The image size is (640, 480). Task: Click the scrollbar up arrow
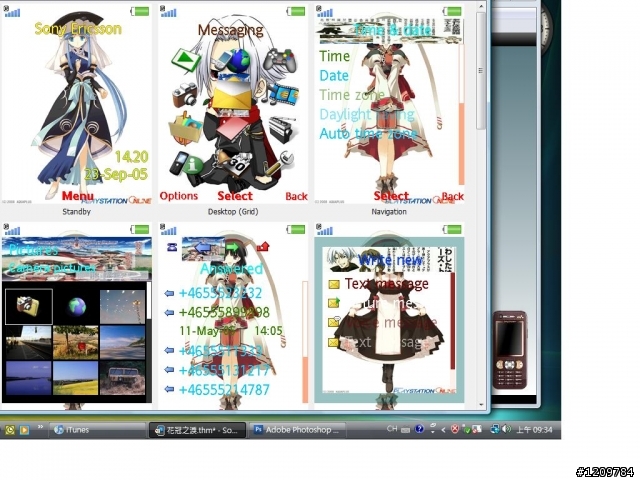[481, 7]
